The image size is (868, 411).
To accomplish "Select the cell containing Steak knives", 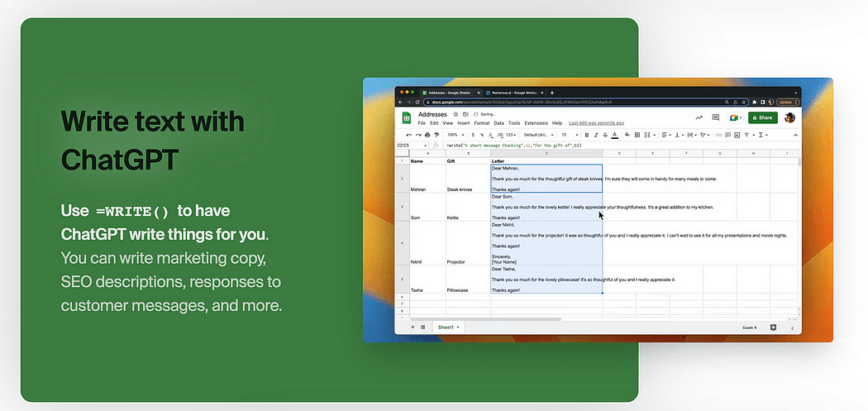I will click(x=468, y=179).
